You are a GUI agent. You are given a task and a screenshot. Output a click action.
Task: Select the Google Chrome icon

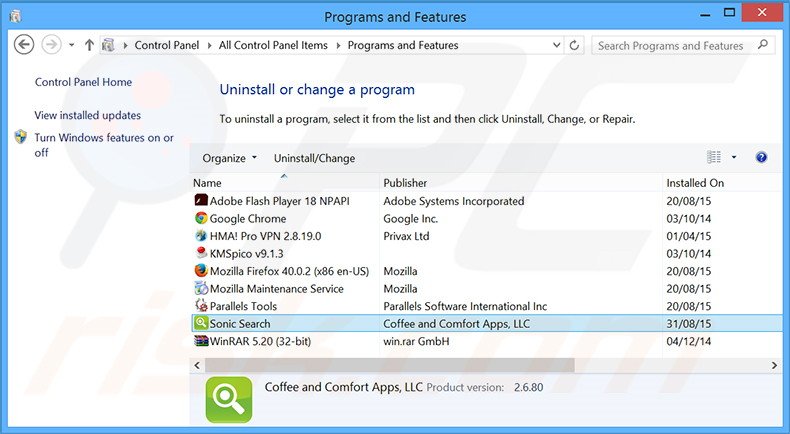[201, 218]
